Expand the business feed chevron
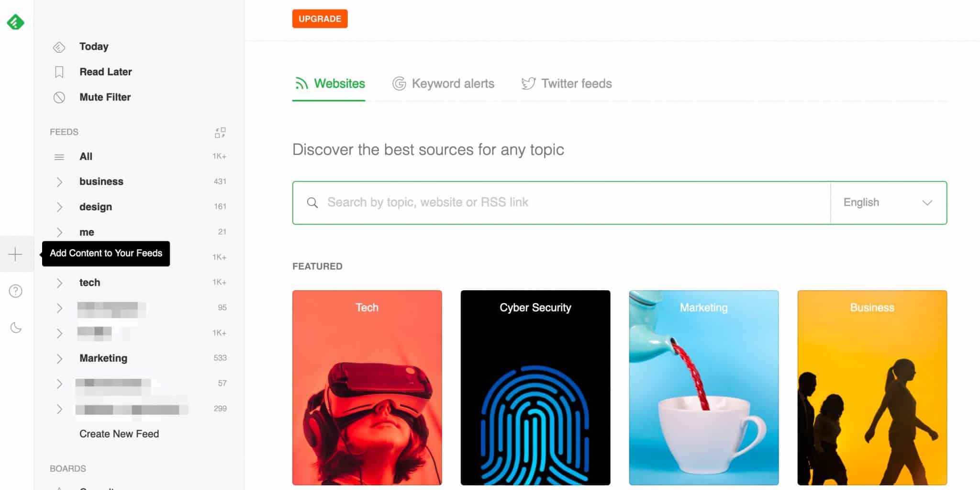The width and height of the screenshot is (980, 490). 59,182
